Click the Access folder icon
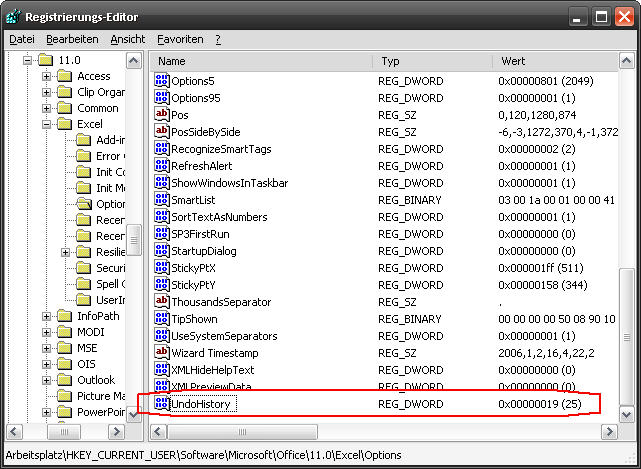The image size is (641, 469). pos(65,76)
